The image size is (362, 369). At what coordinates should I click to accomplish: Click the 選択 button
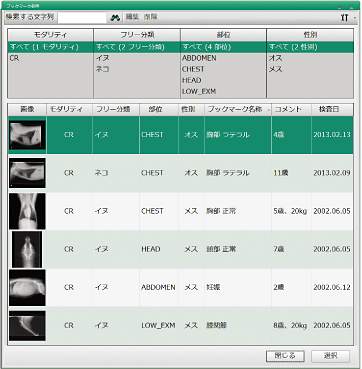pos(330,356)
